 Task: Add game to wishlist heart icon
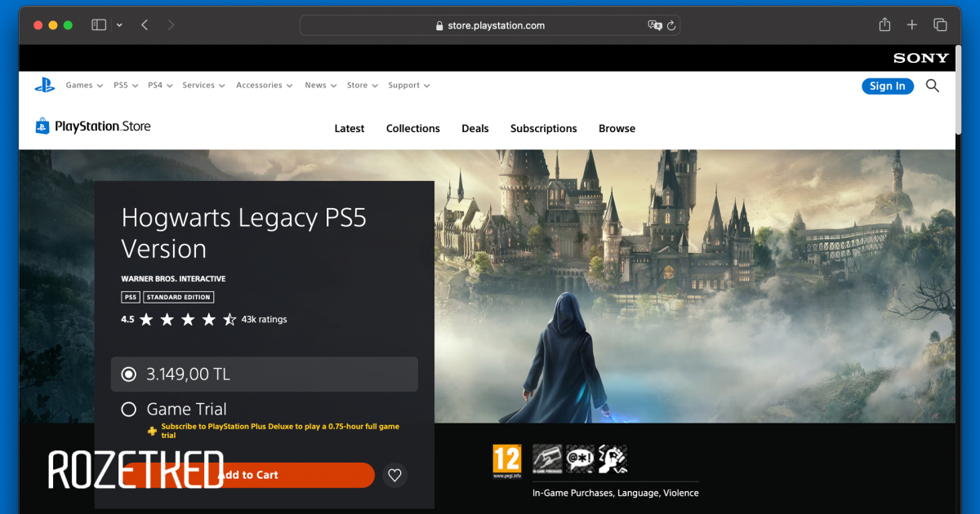(394, 475)
